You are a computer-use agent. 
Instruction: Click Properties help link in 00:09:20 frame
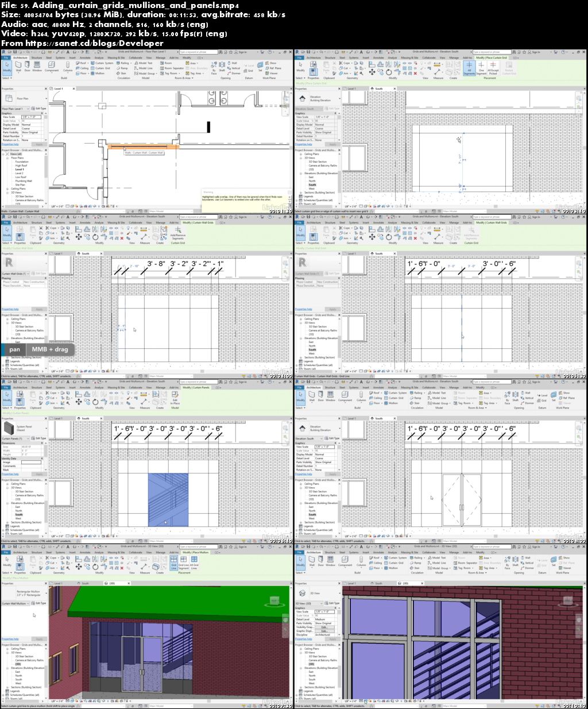[x=10, y=639]
